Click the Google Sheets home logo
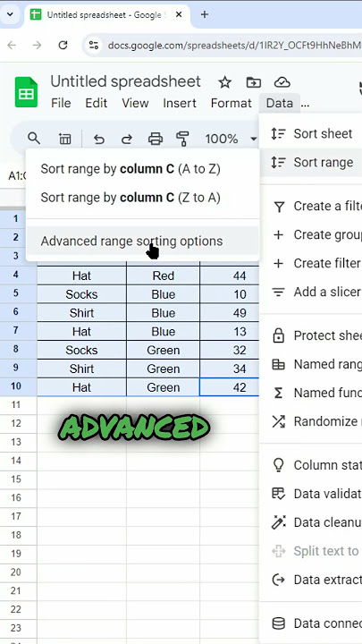This screenshot has width=362, height=644. pos(26,92)
